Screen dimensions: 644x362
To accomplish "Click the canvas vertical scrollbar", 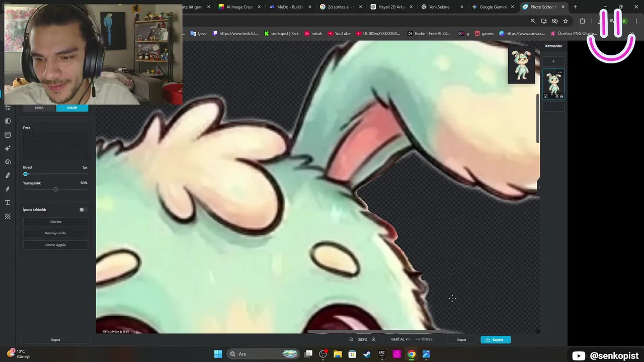I will coord(538,118).
